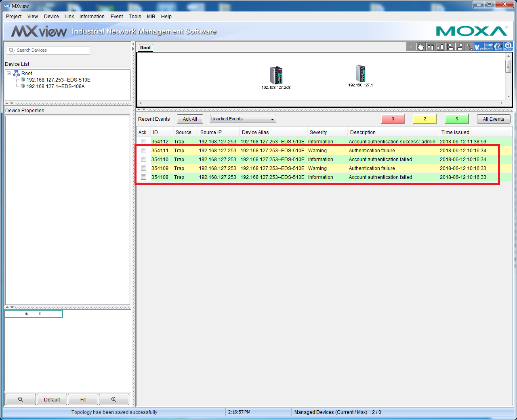Align selected devices to left
This screenshot has height=420, width=517.
pos(450,46)
